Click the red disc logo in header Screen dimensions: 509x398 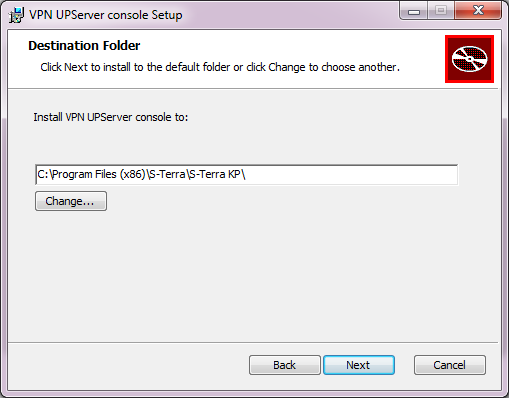[x=469, y=59]
